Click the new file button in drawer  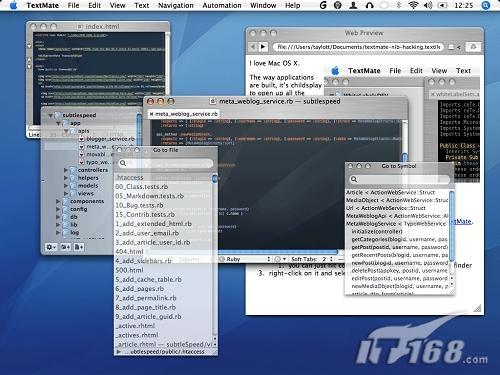(79, 247)
